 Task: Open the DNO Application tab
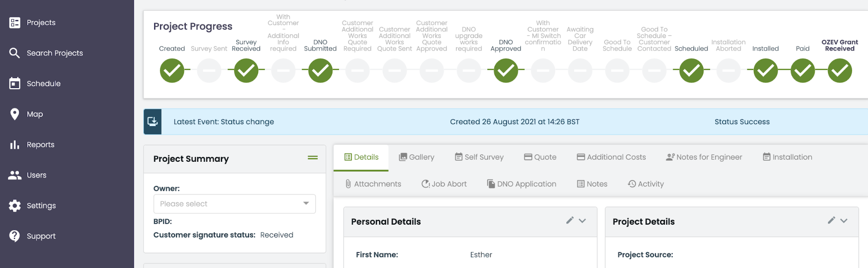(522, 184)
